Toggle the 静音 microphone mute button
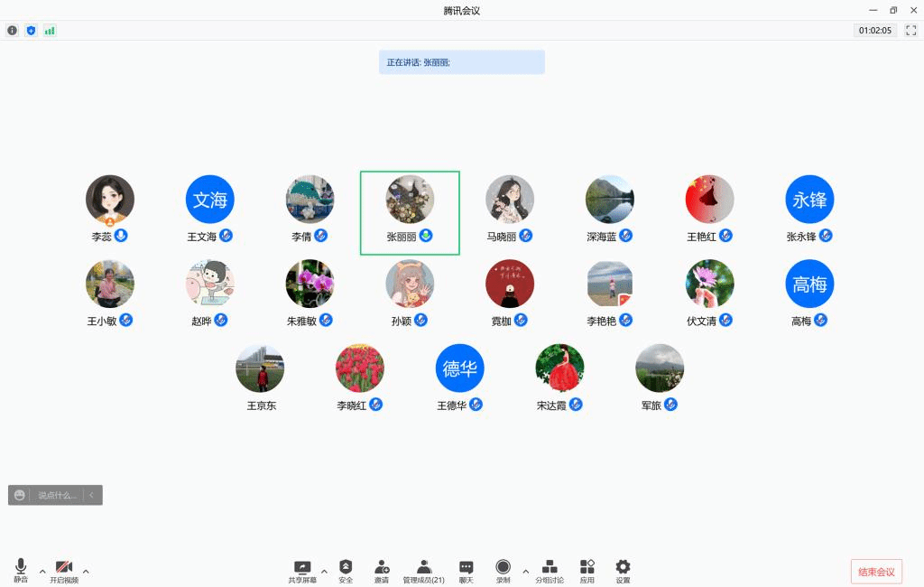Image resolution: width=924 pixels, height=587 pixels. (x=21, y=571)
